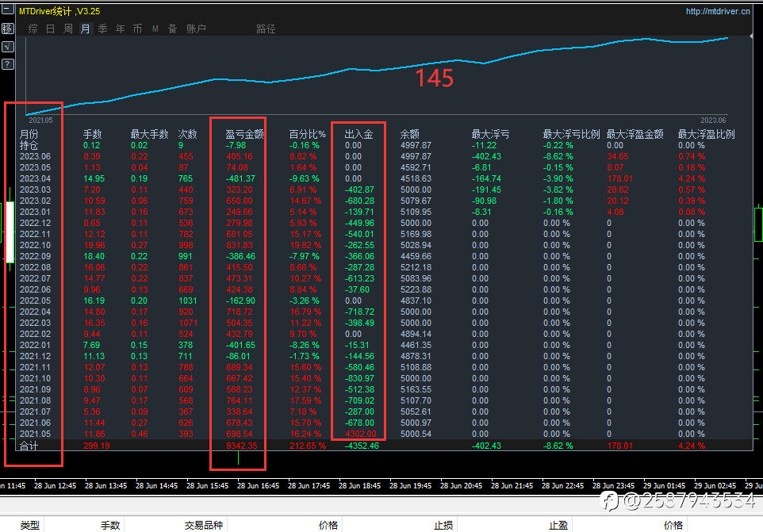Click the 212.65 % total percentage
Image resolution: width=763 pixels, height=532 pixels.
point(308,446)
